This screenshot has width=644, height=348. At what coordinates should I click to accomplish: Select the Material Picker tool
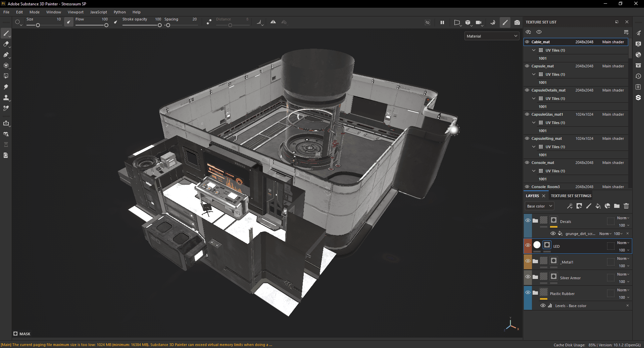pos(6,108)
